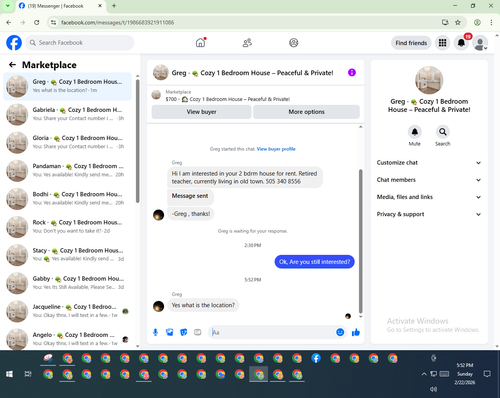Viewport: 500px width, 398px height.
Task: Click the chat list scrollbar
Action: point(138,141)
